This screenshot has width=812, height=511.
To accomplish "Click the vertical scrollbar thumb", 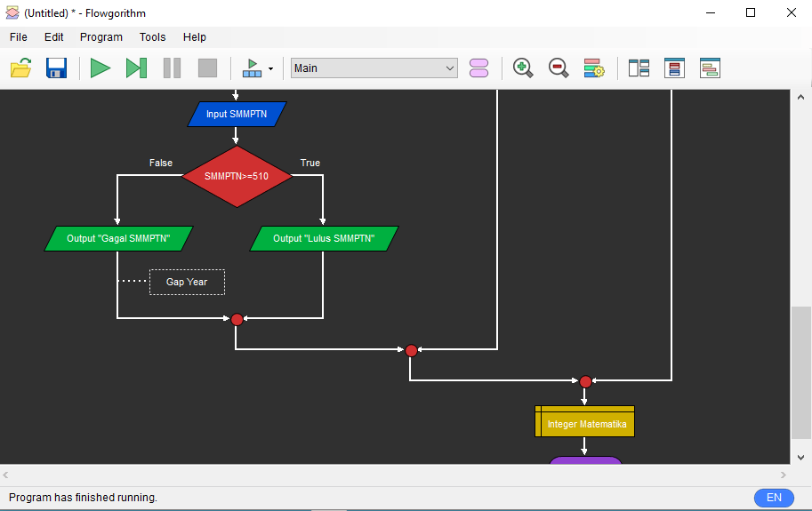I will click(801, 373).
